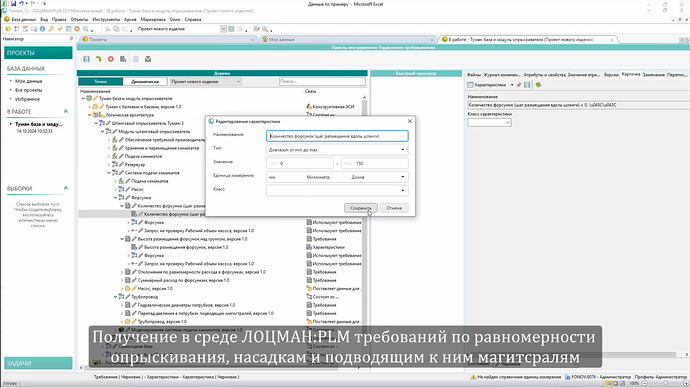The height and width of the screenshot is (388, 690).
Task: Click the Excel save icon in title bar
Action: coord(13,4)
